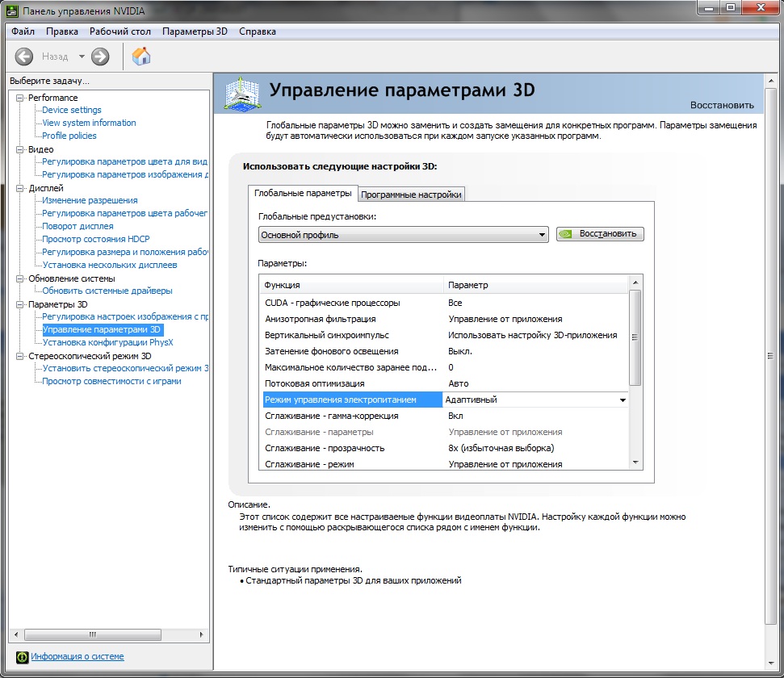Open Обновить системные драйверы item
The height and width of the screenshot is (678, 784).
[x=107, y=291]
